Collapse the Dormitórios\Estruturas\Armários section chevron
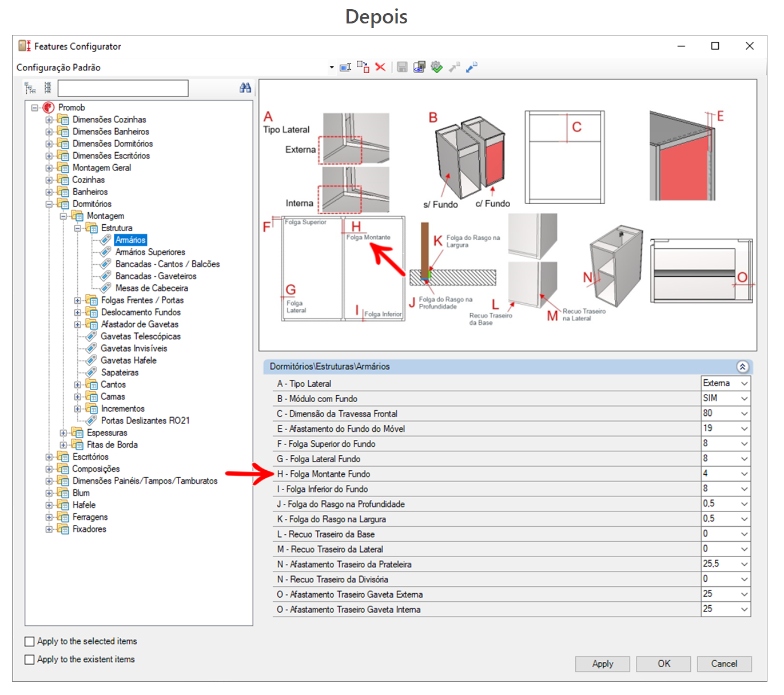The image size is (784, 695). point(742,367)
